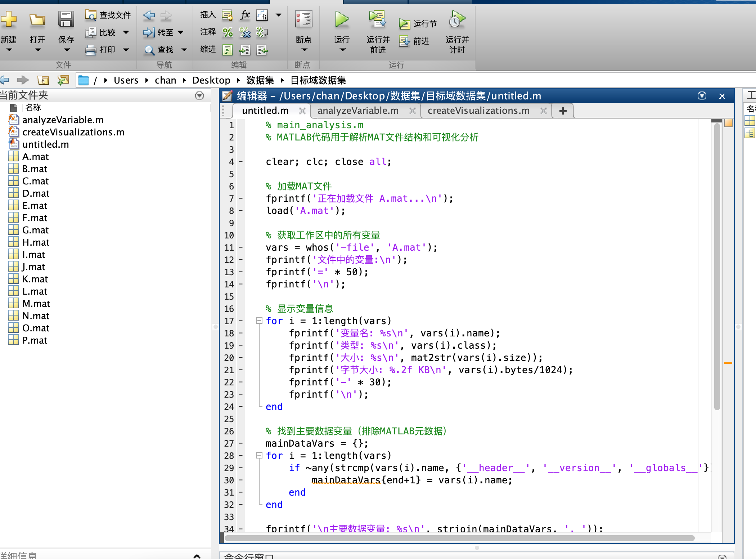Open the Print (打印) dropdown arrow
Viewport: 756px width, 559px height.
point(126,50)
